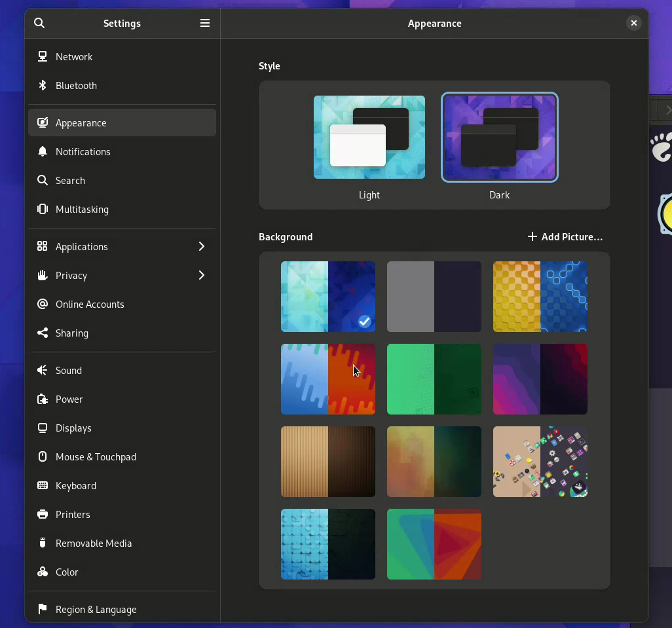672x628 pixels.
Task: Open the Color settings panel
Action: (65, 572)
